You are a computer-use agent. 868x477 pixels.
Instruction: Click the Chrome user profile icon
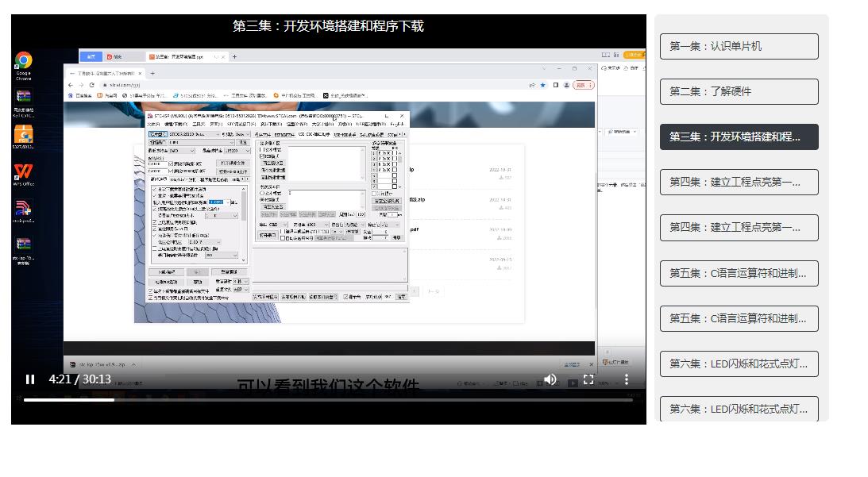tap(567, 85)
